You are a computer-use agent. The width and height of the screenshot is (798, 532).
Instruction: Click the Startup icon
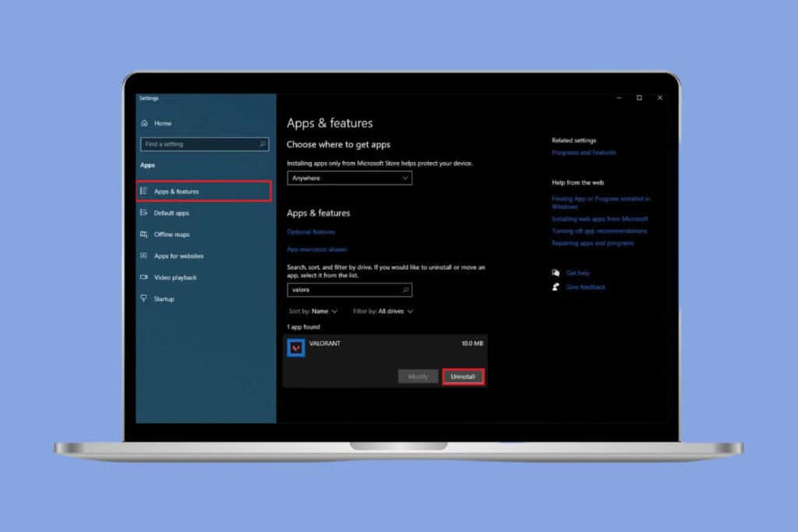(x=144, y=298)
